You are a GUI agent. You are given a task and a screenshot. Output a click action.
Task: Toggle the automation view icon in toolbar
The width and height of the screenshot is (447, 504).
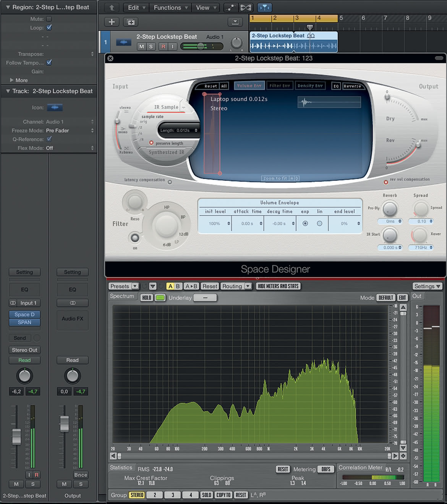(230, 8)
